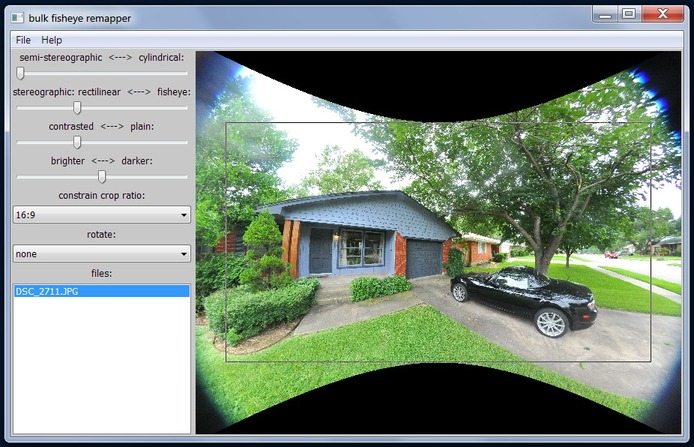The image size is (694, 447).
Task: Click the app icon in the title bar
Action: 16,17
